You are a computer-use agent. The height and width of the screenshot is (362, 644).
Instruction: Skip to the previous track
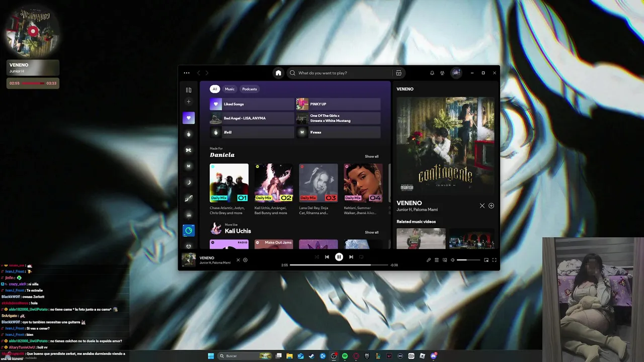coord(327,257)
